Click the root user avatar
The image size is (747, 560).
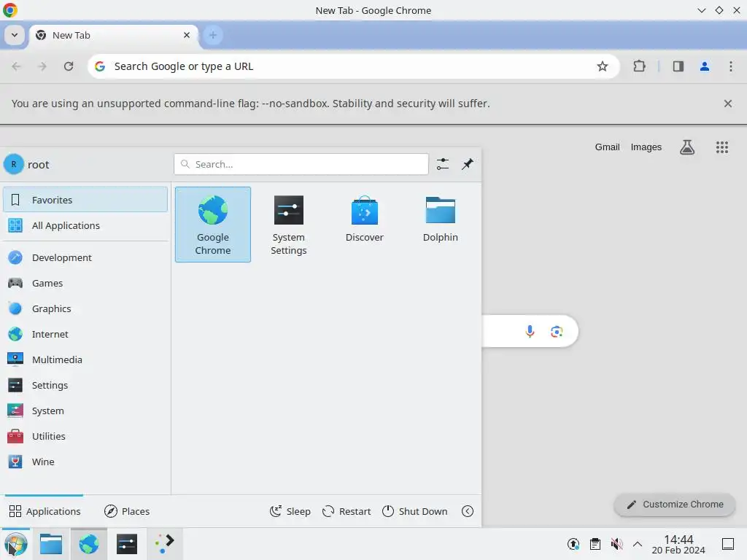[x=14, y=164]
